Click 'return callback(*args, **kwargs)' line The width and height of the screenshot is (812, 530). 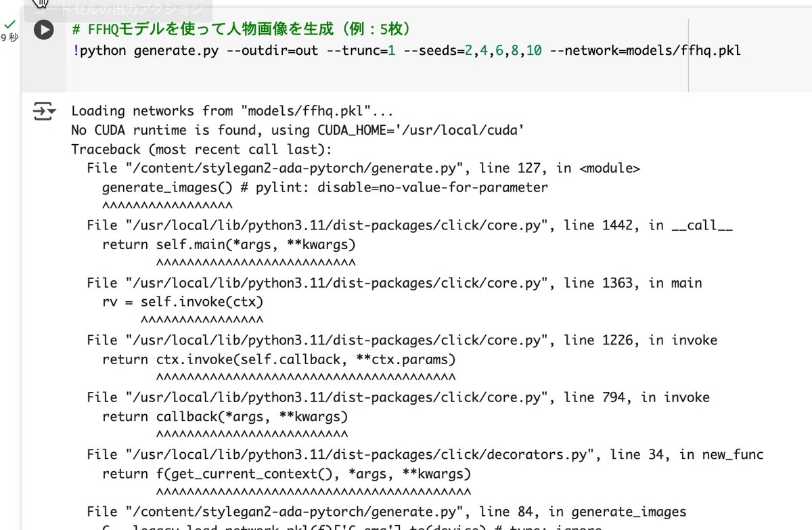pyautogui.click(x=225, y=416)
